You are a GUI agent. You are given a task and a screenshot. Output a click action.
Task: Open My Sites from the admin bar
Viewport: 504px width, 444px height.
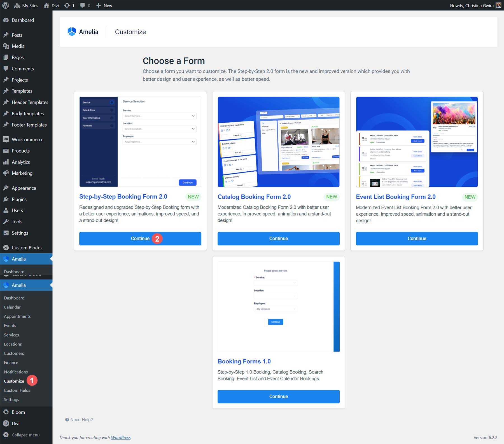click(x=26, y=5)
